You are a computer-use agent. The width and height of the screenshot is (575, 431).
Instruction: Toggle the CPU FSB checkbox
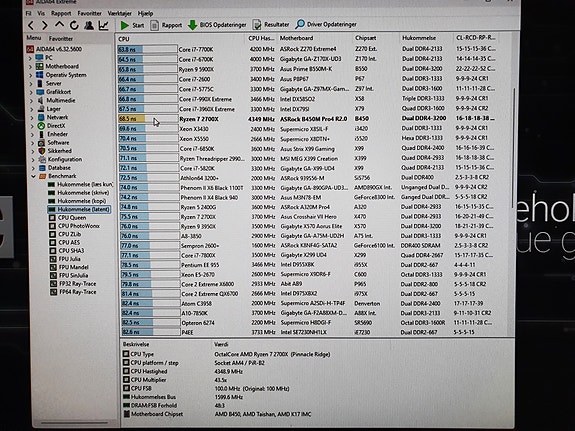(x=126, y=388)
